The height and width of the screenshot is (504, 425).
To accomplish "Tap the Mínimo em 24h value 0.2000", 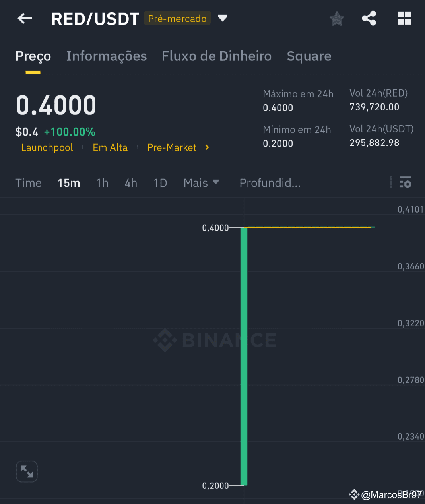I will [x=278, y=143].
